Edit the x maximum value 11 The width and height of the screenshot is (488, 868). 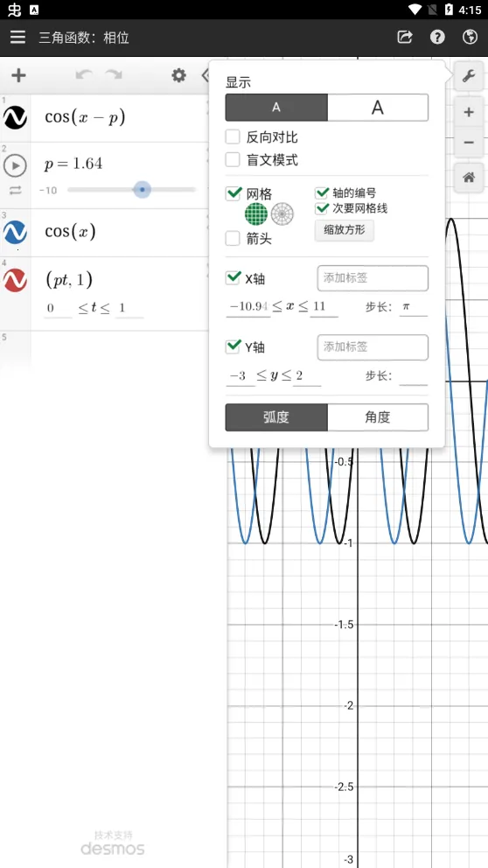click(x=324, y=306)
